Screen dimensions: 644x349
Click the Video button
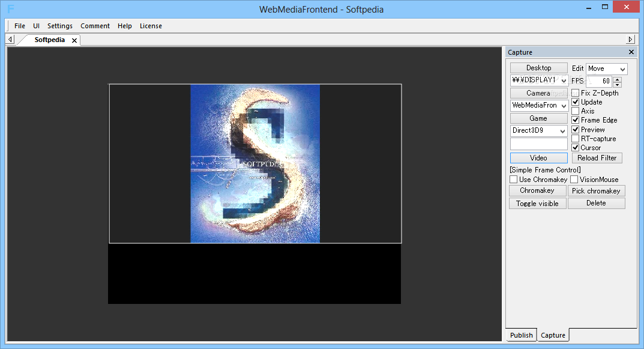tap(538, 158)
